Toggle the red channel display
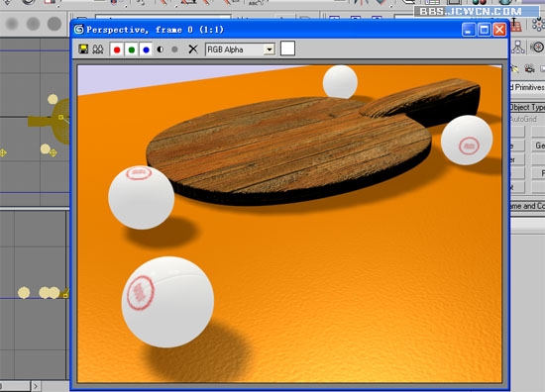545x392 pixels. point(117,49)
